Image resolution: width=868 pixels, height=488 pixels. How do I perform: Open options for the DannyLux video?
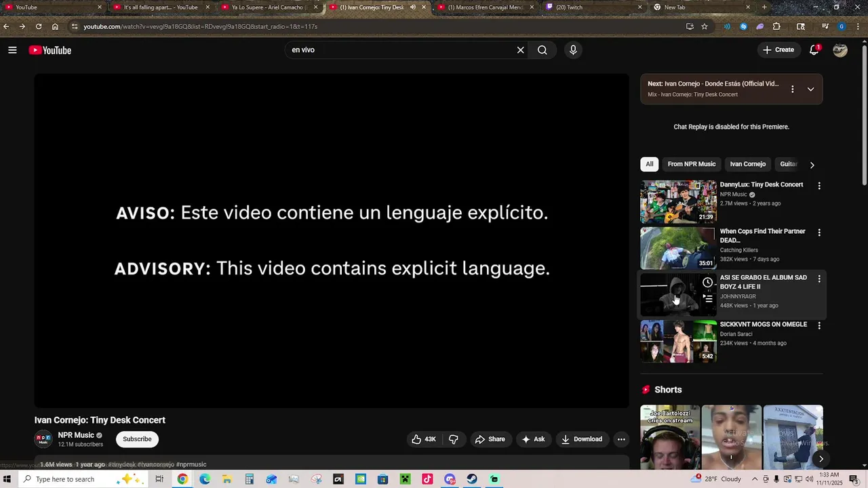click(x=819, y=186)
